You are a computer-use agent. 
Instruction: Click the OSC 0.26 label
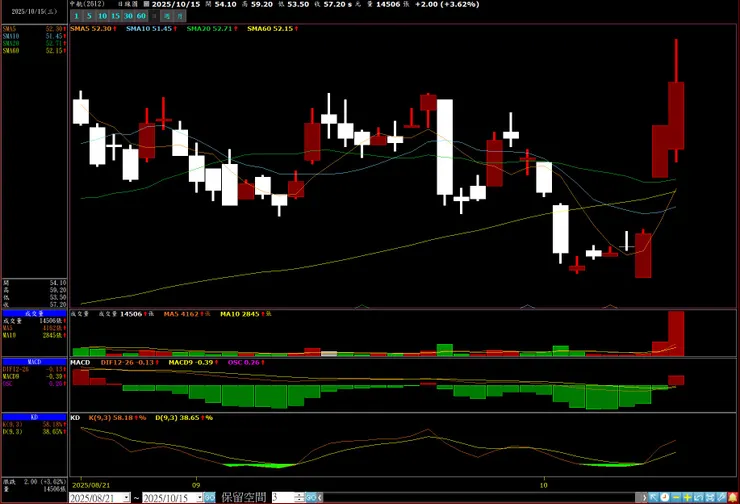(246, 362)
